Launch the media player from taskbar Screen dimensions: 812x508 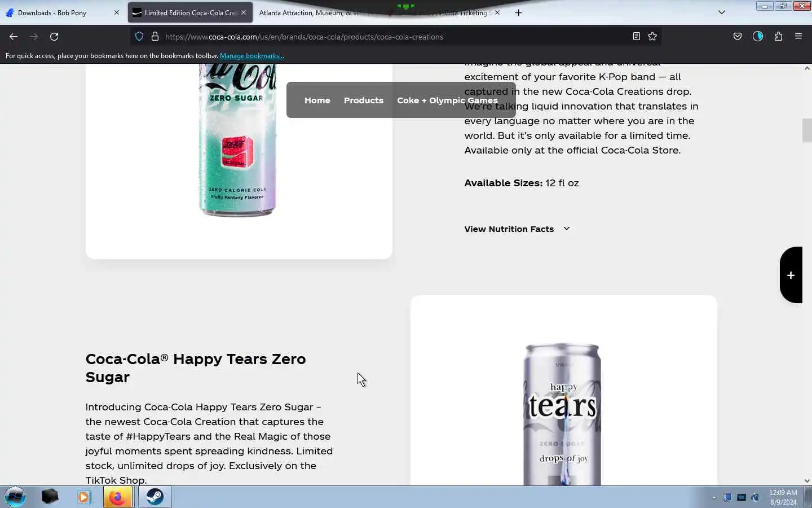coord(84,497)
